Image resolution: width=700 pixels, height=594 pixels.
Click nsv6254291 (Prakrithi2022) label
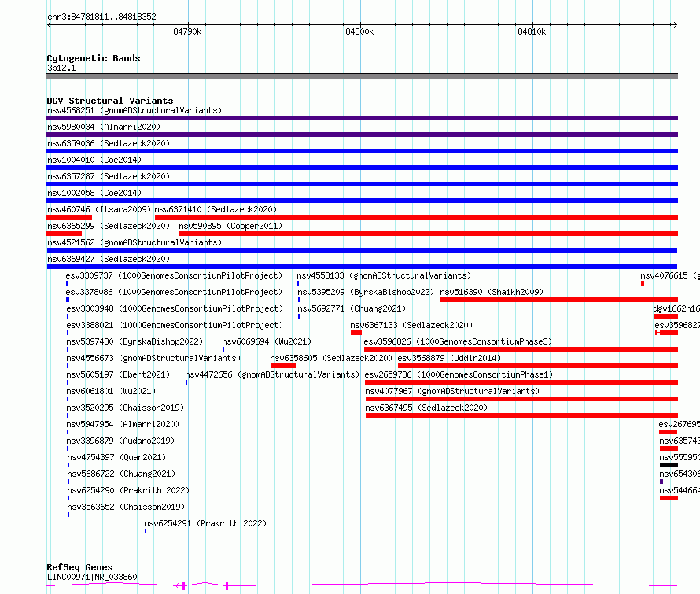205,523
